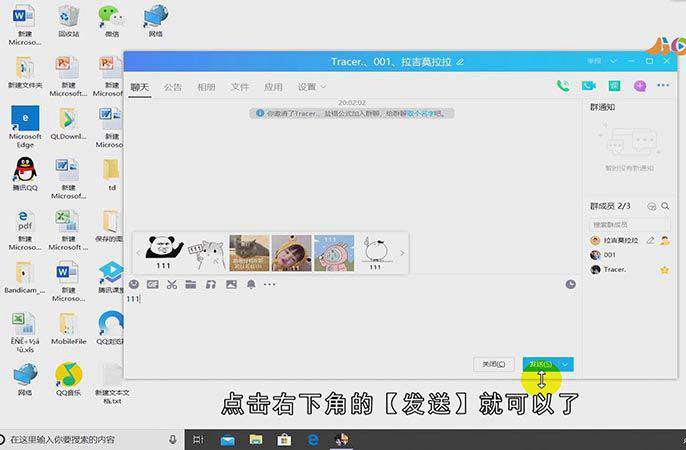Open the three-dot more menu beside call icons

point(663,85)
